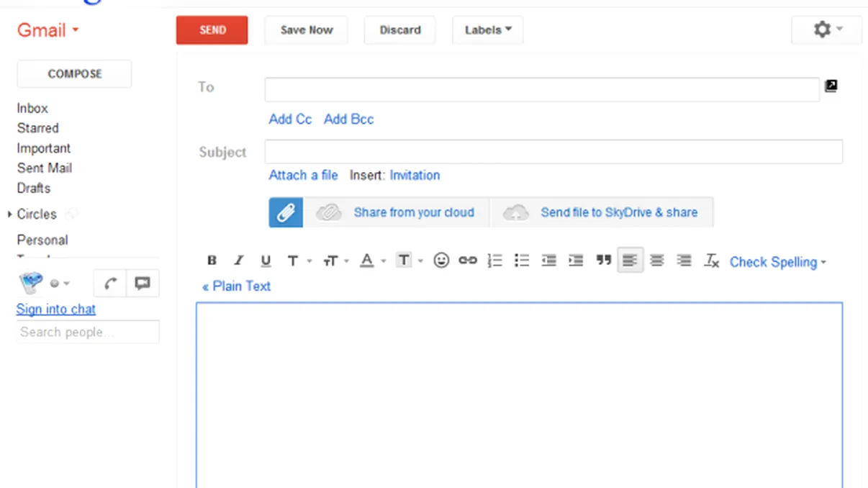Click the chat bubble icon

[x=143, y=284]
